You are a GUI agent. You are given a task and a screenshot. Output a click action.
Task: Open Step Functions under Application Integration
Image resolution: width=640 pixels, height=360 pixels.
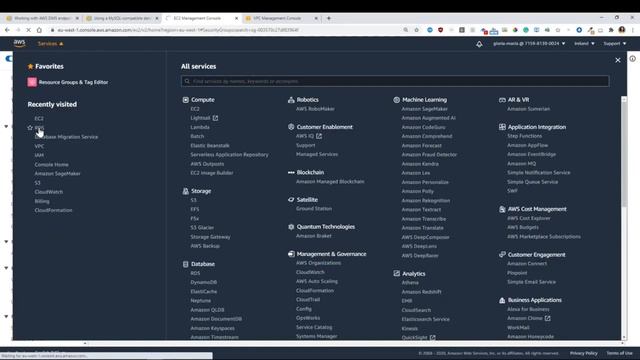click(x=524, y=136)
